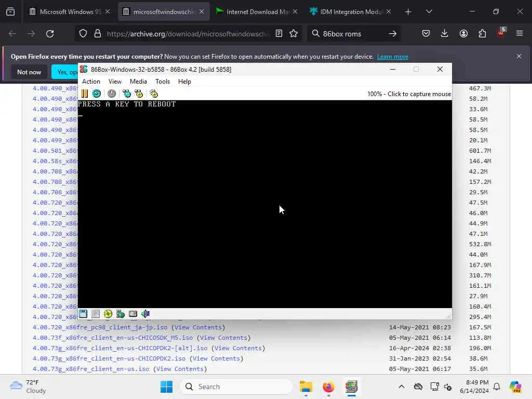
Task: Send Ctrl+Alt+Del via the 86Box toolbar icon
Action: coord(127,94)
